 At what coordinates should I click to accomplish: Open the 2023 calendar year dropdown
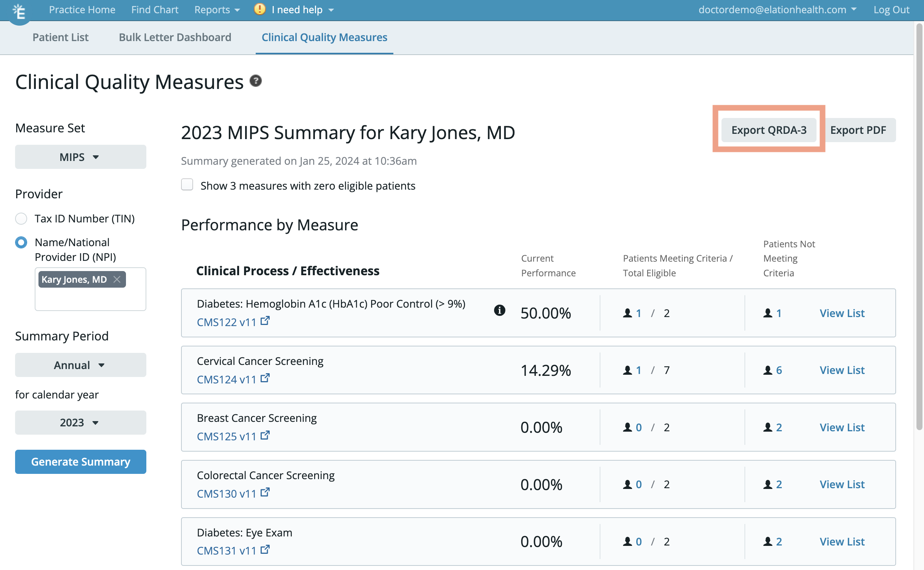[80, 422]
